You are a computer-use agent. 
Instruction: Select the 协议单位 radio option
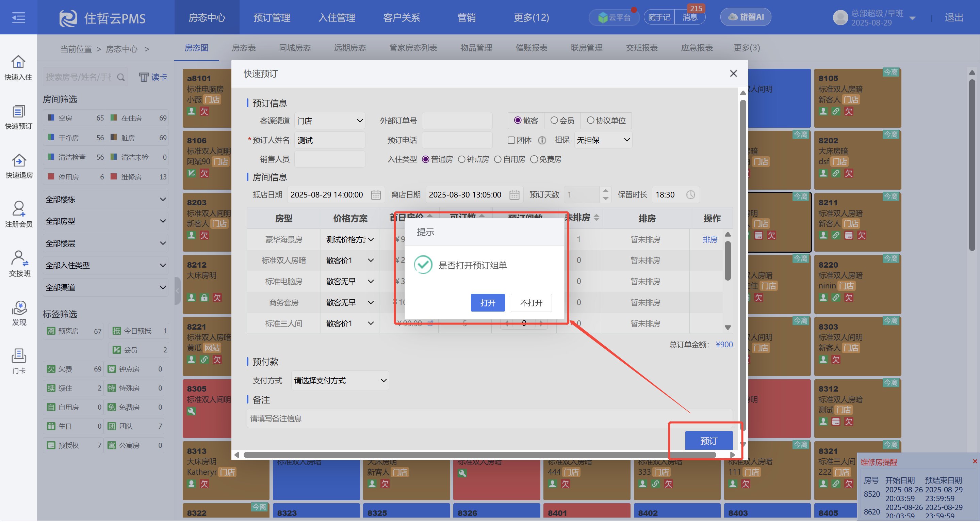coord(590,120)
